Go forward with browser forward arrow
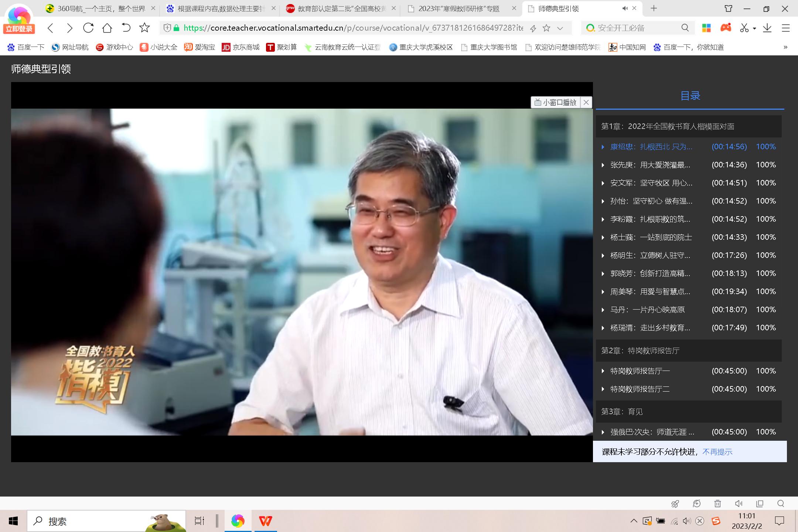The width and height of the screenshot is (798, 532). pyautogui.click(x=69, y=28)
